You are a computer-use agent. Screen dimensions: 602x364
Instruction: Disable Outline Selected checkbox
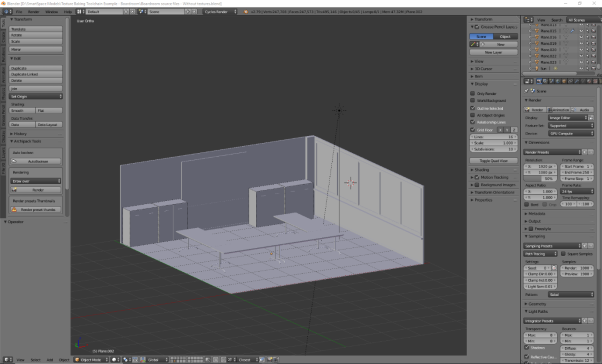[473, 108]
